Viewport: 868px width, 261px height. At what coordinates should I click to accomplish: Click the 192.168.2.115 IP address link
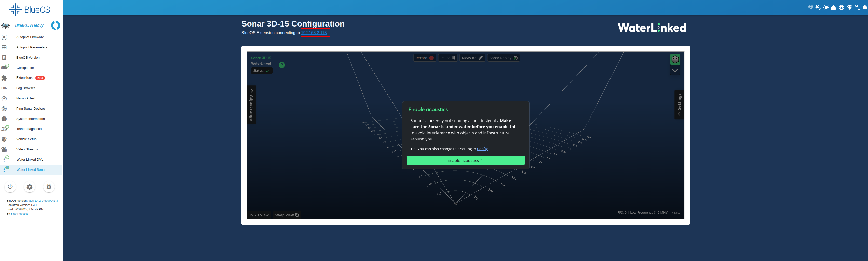(x=314, y=33)
